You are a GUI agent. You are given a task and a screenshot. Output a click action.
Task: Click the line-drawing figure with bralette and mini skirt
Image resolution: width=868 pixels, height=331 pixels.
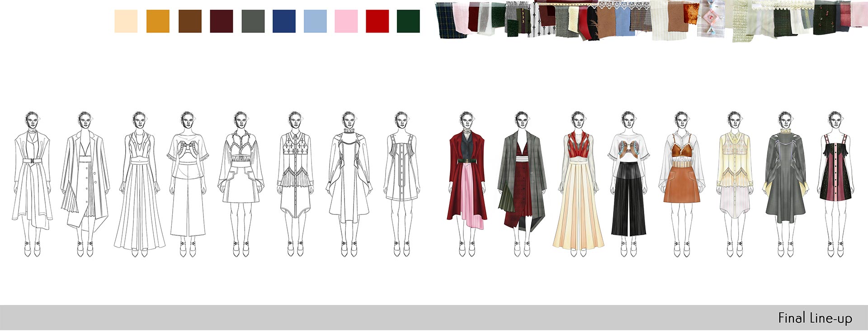pos(241,184)
